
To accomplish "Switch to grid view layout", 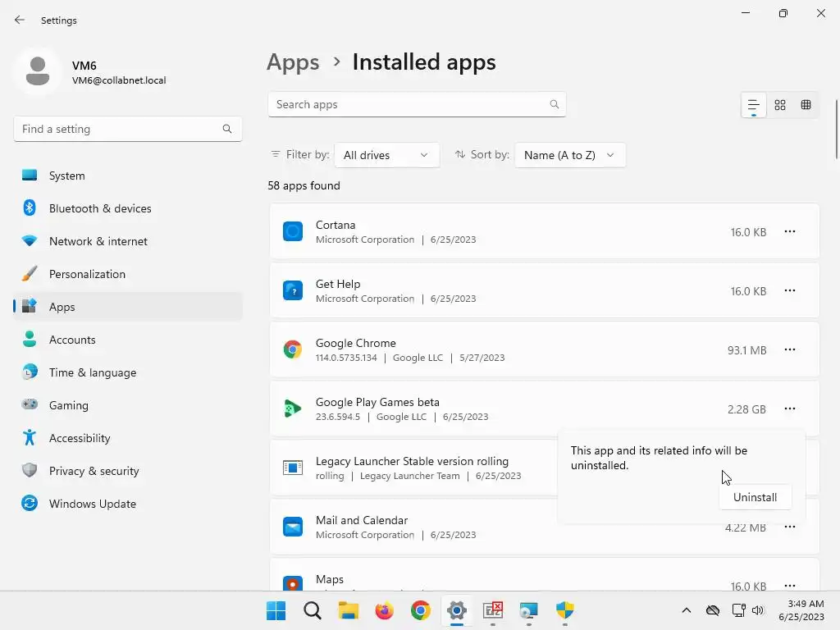I will pyautogui.click(x=780, y=105).
